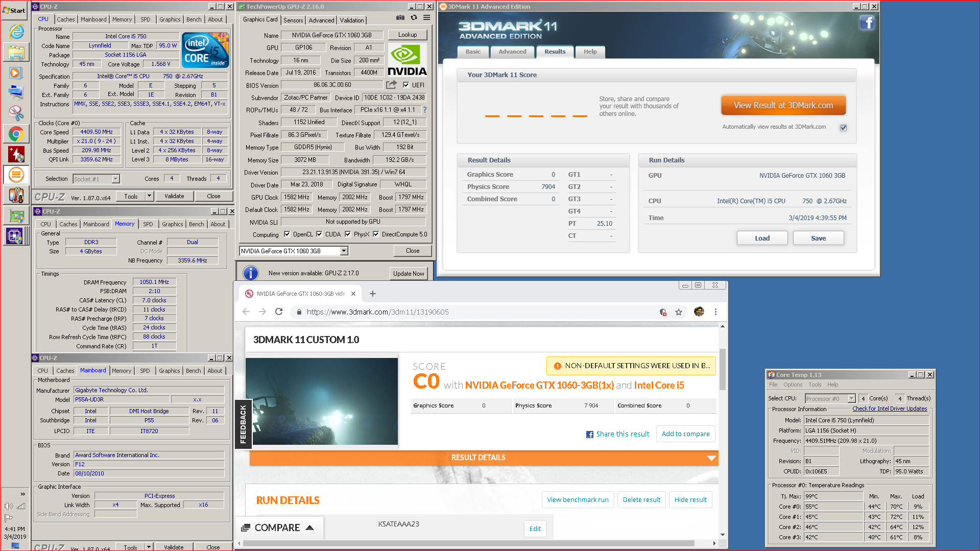Viewport: 980px width, 551px height.
Task: Open the Options menu in Core Temp
Action: coord(793,385)
